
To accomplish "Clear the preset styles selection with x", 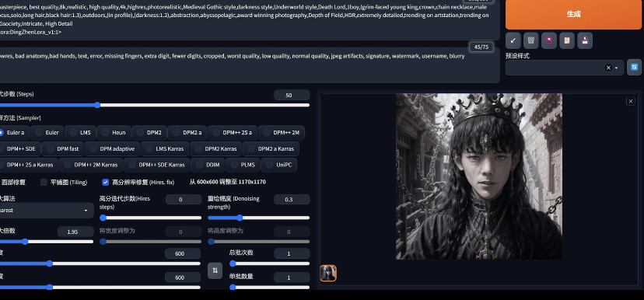I will (608, 68).
